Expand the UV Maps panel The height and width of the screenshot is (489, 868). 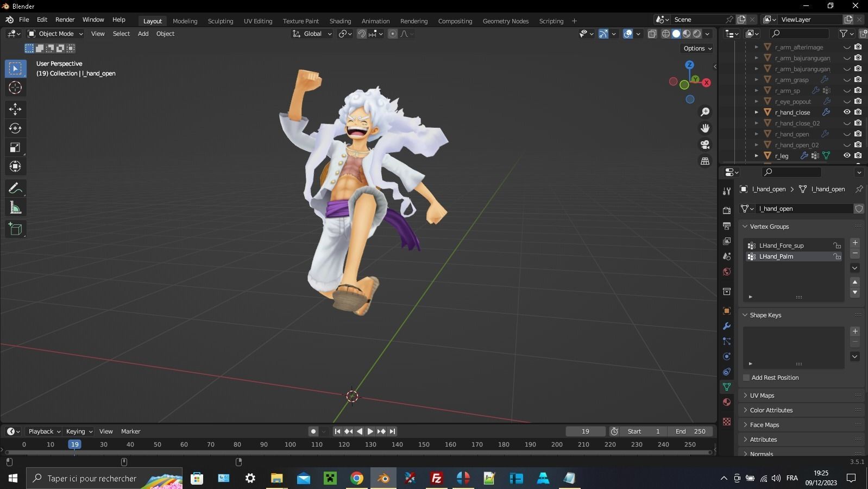[x=745, y=396]
